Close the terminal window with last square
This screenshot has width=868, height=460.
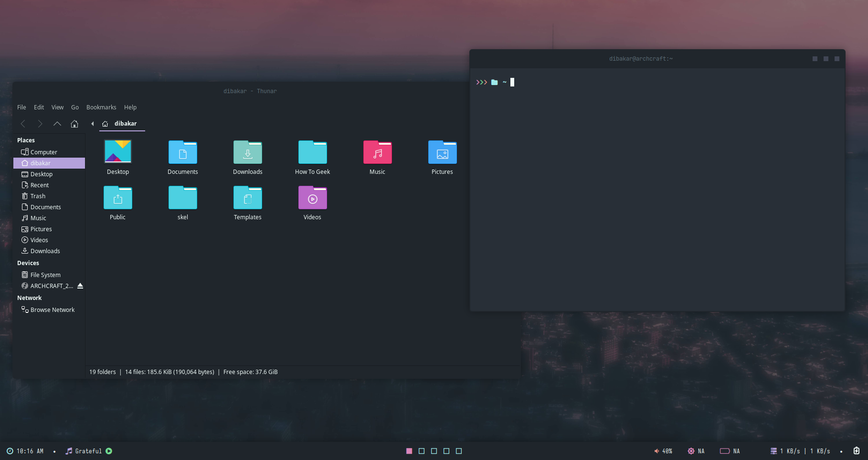tap(837, 59)
